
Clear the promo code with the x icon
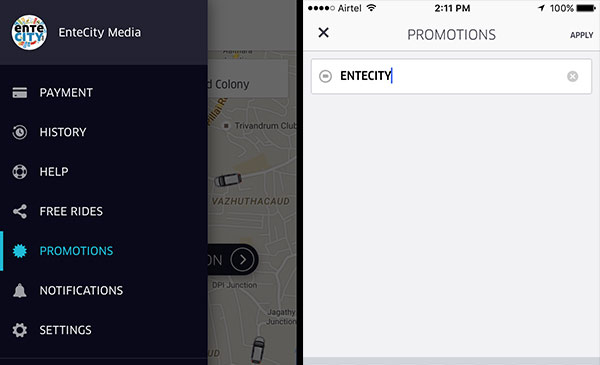[572, 77]
